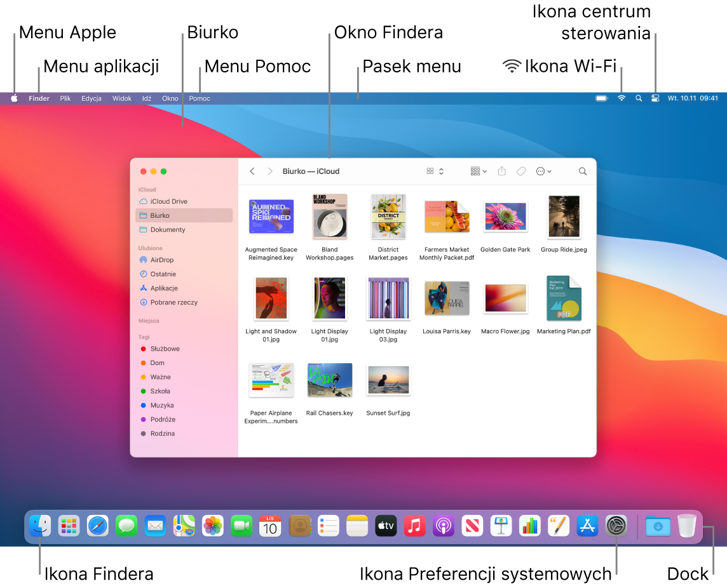Select Dokumenty in sidebar
Screen dimensions: 727x588
[x=184, y=229]
